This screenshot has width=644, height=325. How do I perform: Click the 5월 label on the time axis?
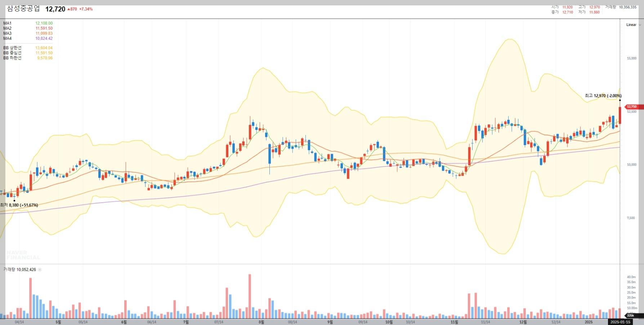coord(58,322)
